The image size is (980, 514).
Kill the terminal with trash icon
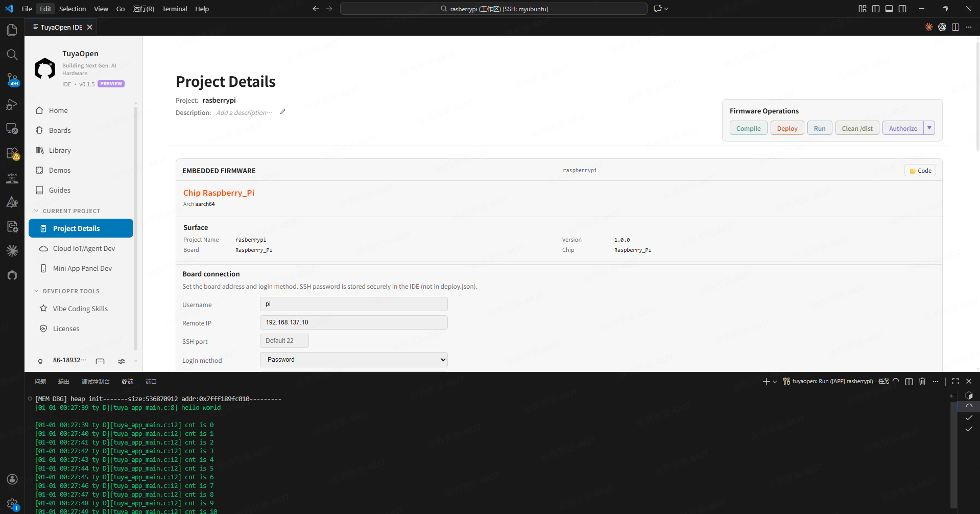point(922,381)
